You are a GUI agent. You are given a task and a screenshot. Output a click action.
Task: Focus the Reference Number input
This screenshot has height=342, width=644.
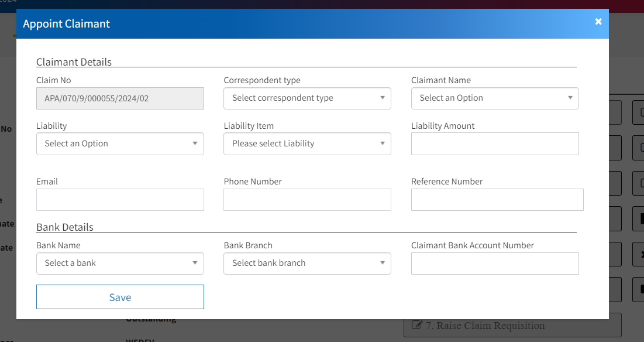pos(497,200)
